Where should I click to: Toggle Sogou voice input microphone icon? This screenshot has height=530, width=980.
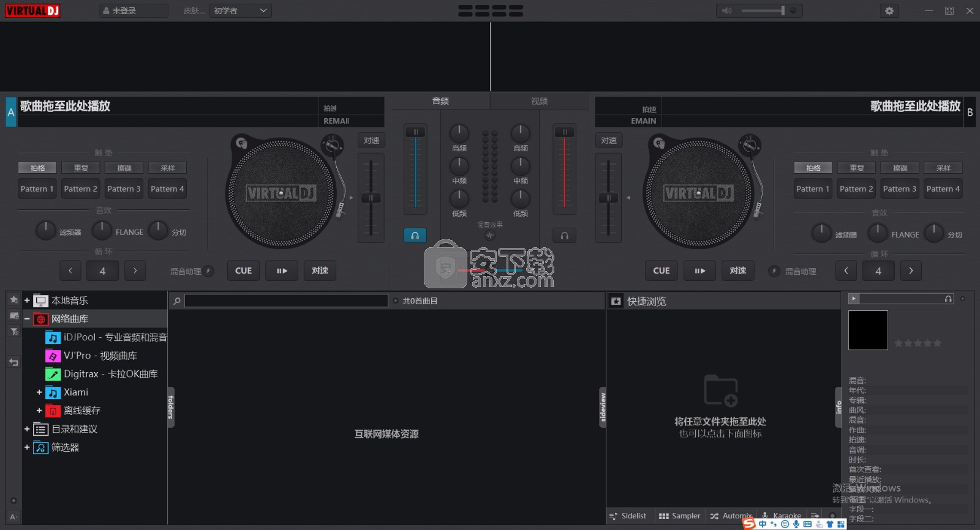[x=796, y=524]
